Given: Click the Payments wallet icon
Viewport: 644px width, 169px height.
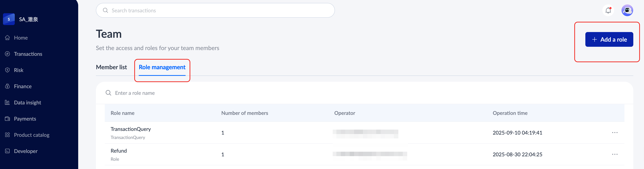Looking at the screenshot, I should (x=8, y=119).
